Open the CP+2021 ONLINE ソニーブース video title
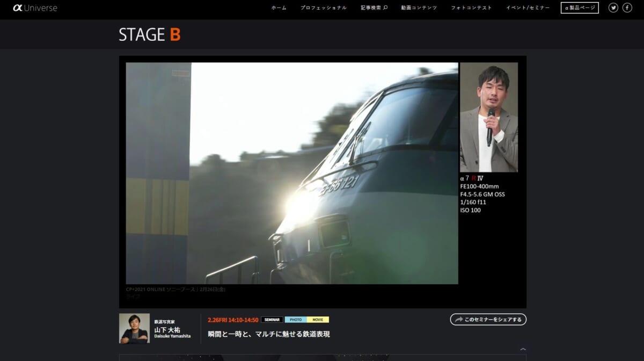644x361 pixels. coord(176,289)
